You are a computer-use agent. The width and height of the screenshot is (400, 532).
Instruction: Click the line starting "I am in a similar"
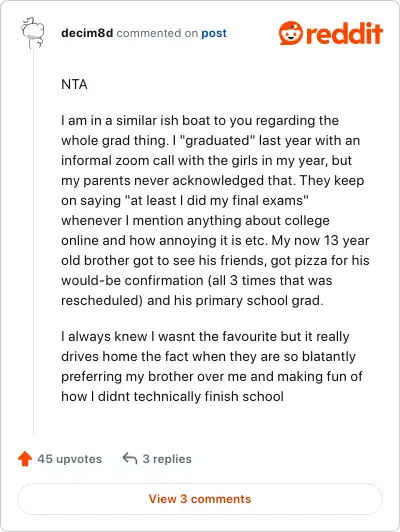200,120
